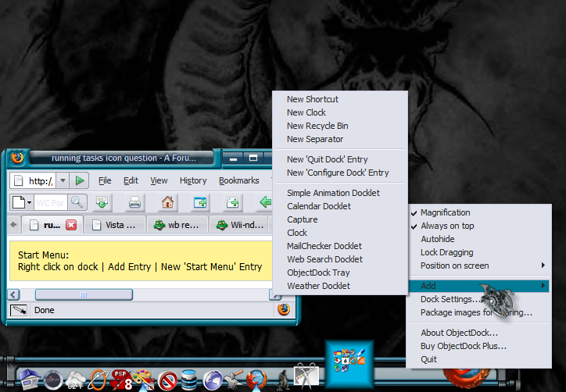Image resolution: width=566 pixels, height=392 pixels.
Task: Open the downloads icon in browser toolbar
Action: 102,202
